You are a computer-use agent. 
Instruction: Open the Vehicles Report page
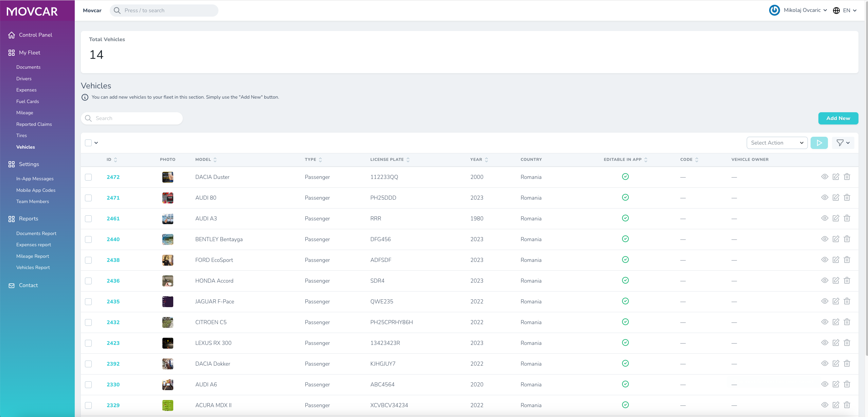[33, 267]
